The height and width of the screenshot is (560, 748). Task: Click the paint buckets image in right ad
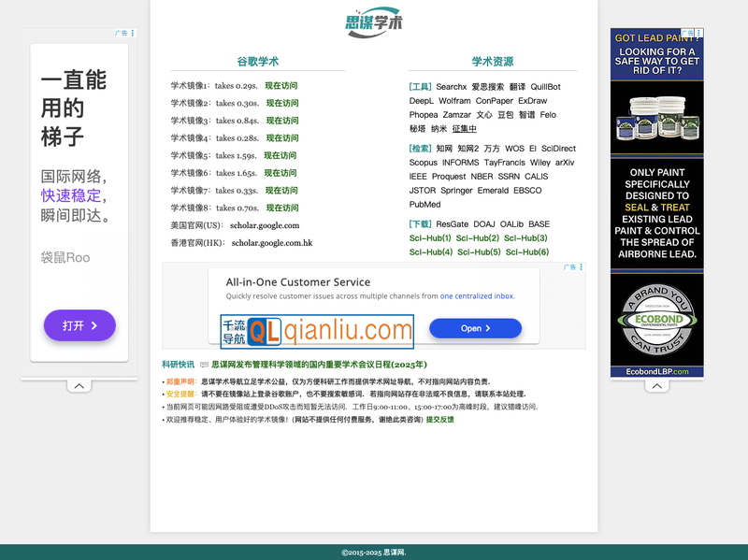pyautogui.click(x=655, y=120)
